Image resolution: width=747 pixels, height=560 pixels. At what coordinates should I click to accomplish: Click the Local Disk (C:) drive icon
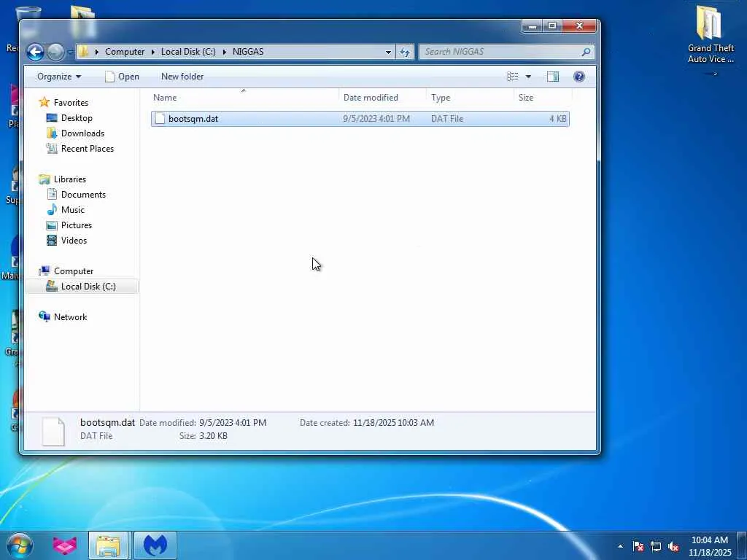pos(52,286)
